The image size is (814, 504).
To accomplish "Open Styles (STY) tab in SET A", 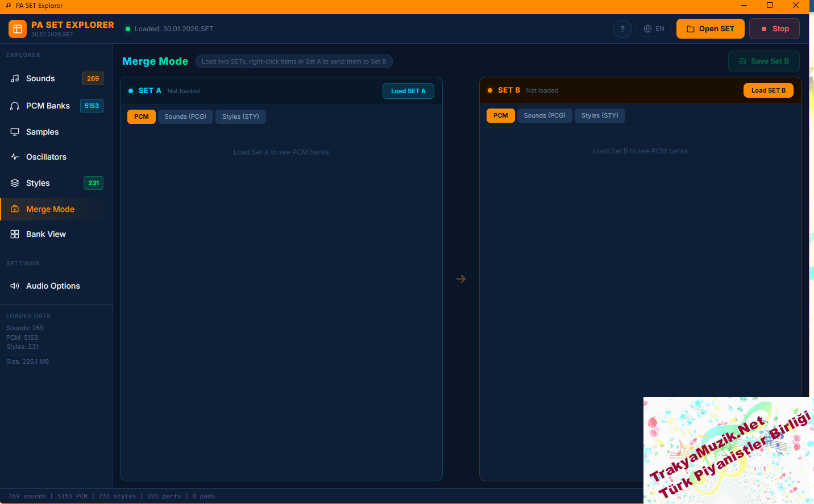I will point(240,116).
